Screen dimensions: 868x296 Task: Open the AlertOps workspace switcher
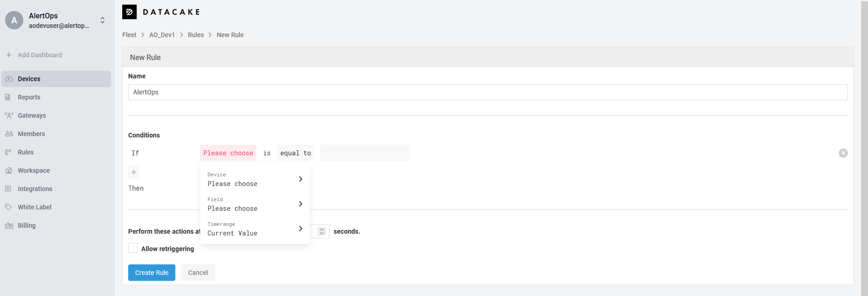103,20
